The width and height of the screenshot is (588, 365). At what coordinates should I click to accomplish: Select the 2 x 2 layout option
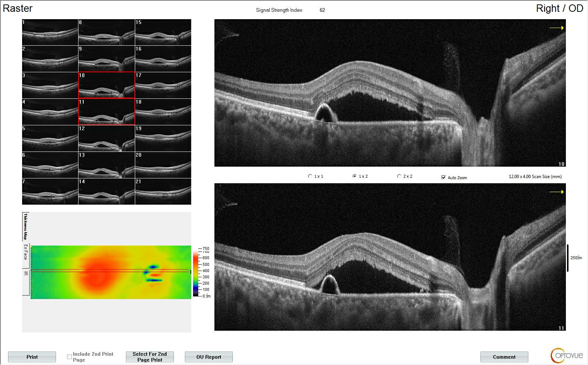click(399, 176)
